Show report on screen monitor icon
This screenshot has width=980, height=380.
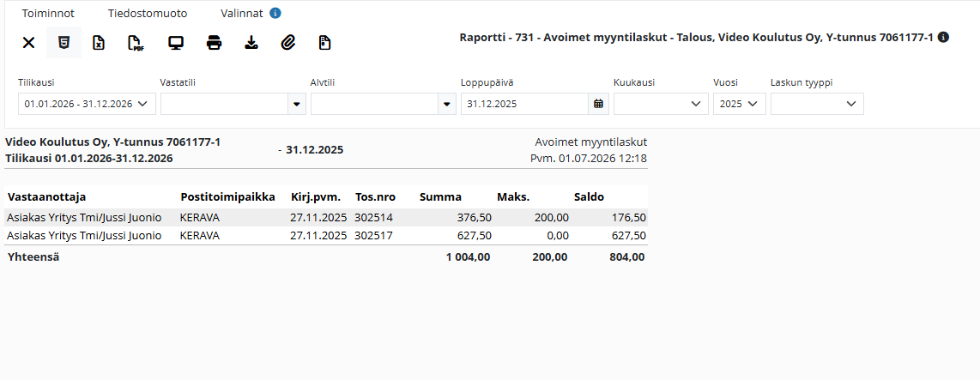click(x=176, y=43)
